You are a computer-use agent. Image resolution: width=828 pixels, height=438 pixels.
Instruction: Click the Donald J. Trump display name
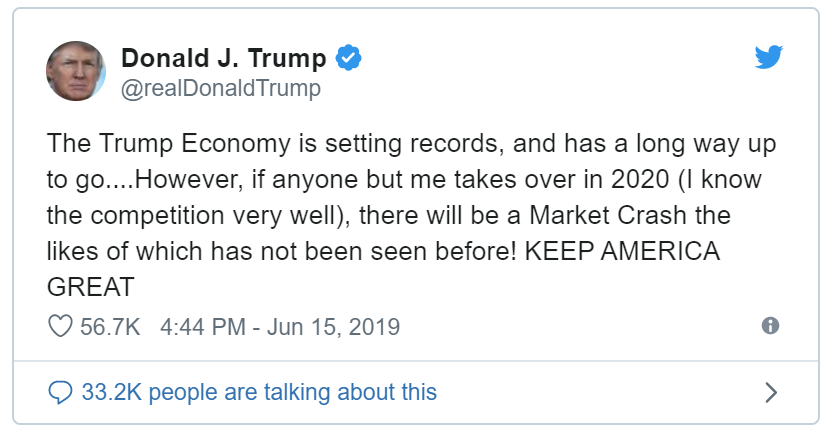pos(223,58)
